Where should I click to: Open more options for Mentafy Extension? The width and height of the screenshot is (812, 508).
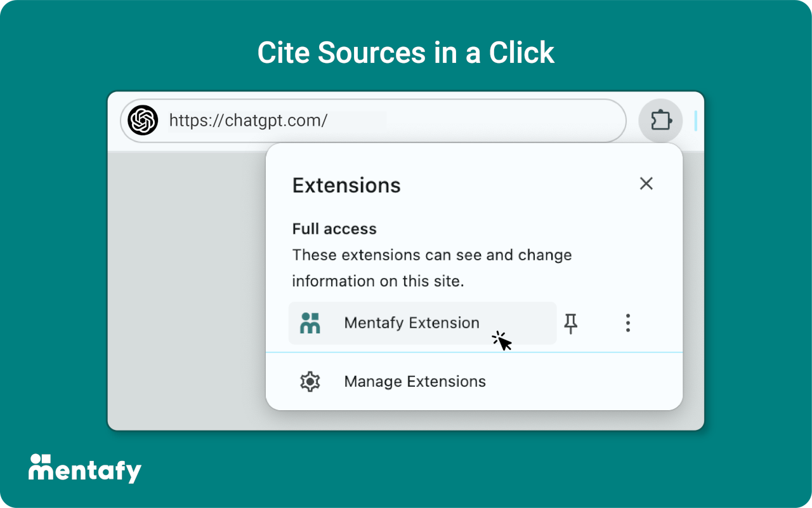pos(627,323)
